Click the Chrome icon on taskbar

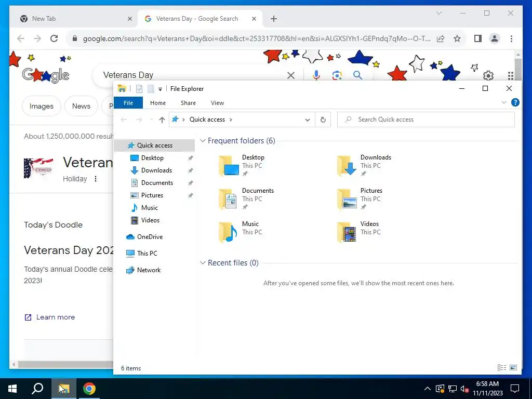pyautogui.click(x=89, y=389)
